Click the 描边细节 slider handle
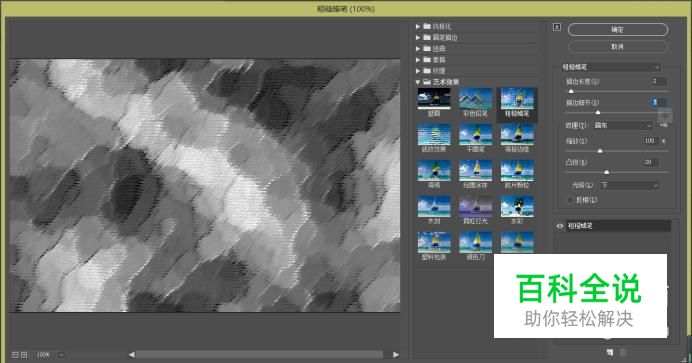Screen dimensions: 692x363 click(598, 112)
